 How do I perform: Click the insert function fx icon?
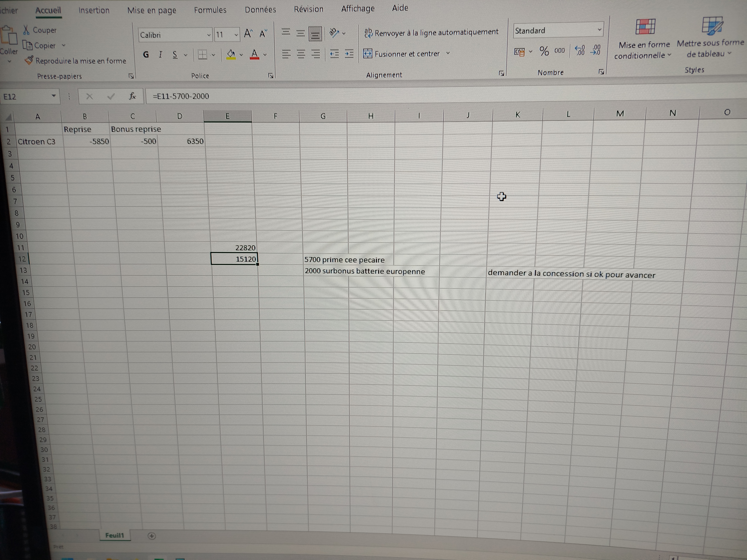pos(132,96)
